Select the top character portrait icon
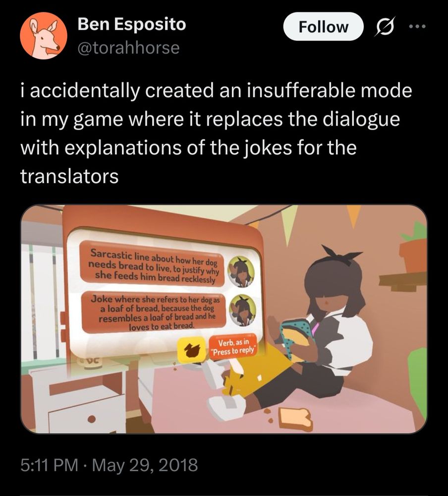Viewport: 448px width, 496px height. coord(241,271)
